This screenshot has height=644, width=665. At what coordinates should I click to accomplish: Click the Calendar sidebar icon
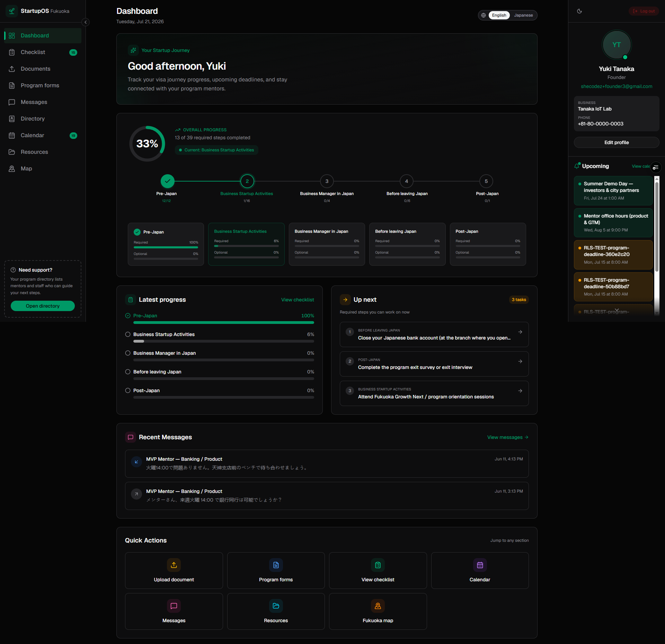coord(12,135)
